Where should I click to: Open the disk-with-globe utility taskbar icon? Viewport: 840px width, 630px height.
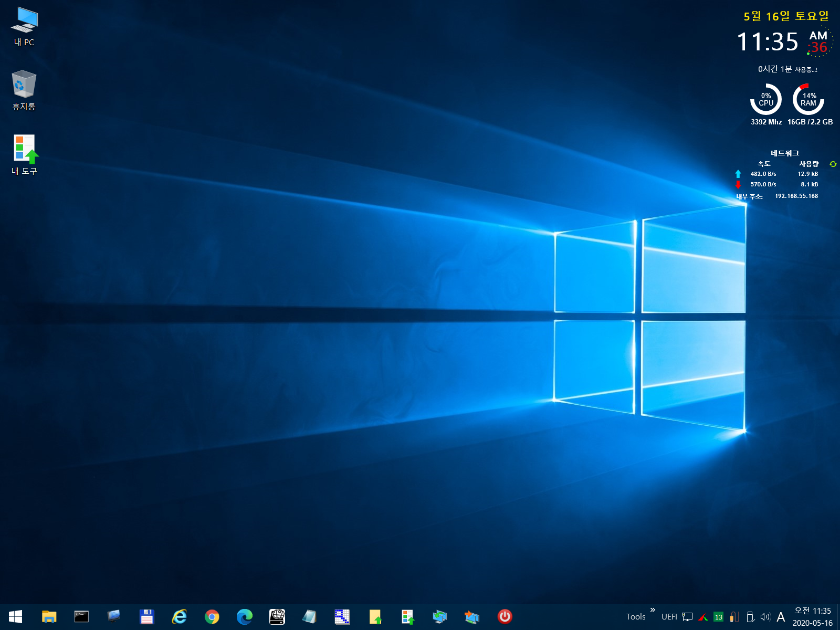click(x=277, y=617)
